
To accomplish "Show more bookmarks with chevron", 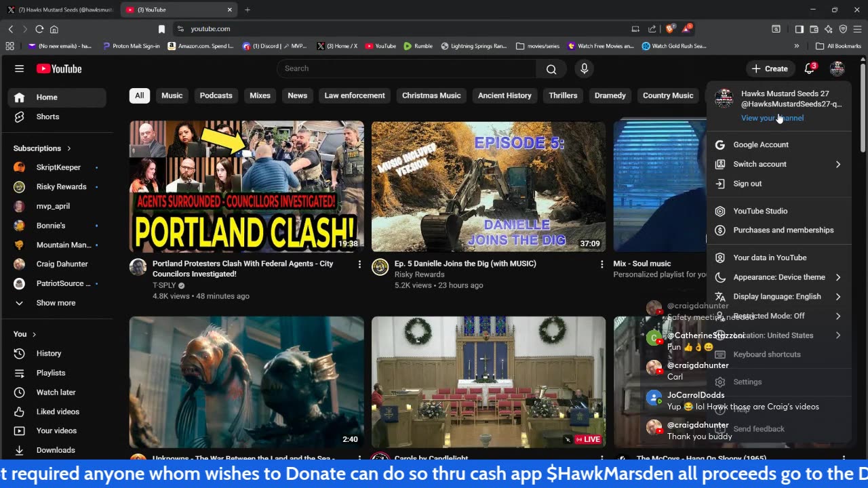I will coord(797,46).
